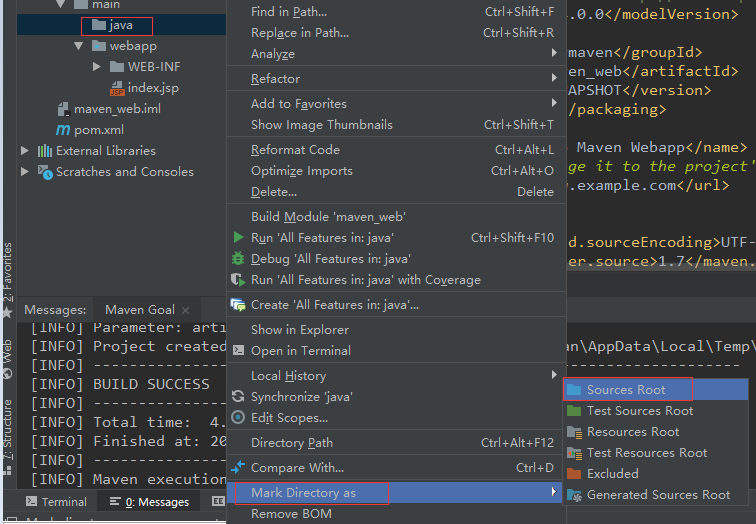The image size is (756, 524).
Task: Click the Debug bug icon
Action: (238, 259)
